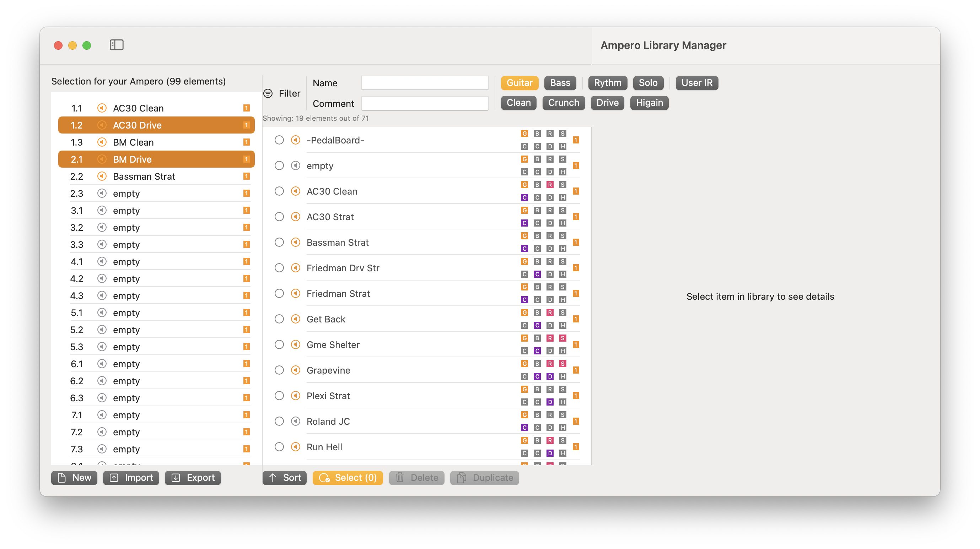Click the Guitar filter tag icon
This screenshot has width=980, height=549.
(x=519, y=82)
